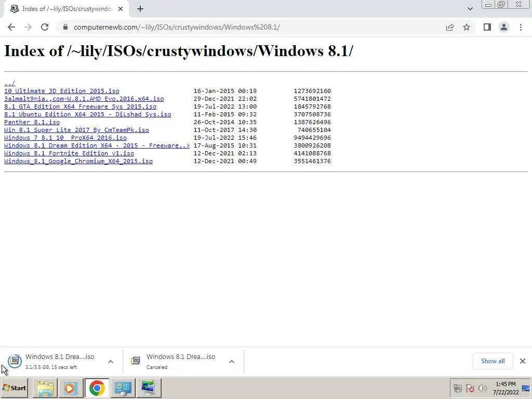Open Action Center flag tray icon

470,388
